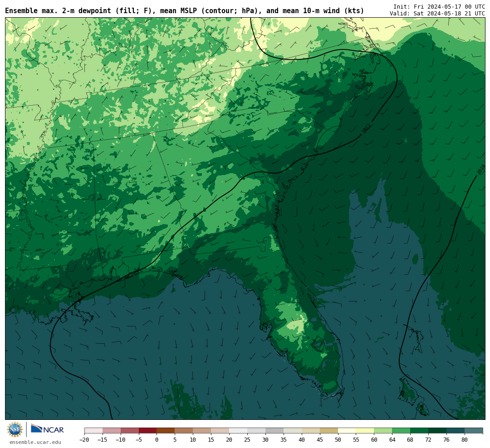Viewport: 490px width, 448px height.
Task: Click the 64 colorbar tick label
Action: point(392,439)
